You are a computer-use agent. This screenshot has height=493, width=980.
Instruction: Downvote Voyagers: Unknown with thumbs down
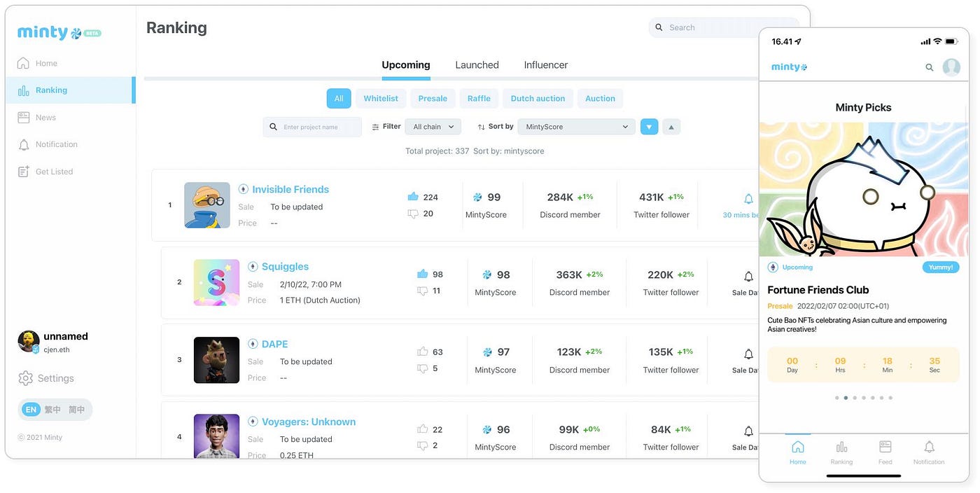[x=422, y=445]
